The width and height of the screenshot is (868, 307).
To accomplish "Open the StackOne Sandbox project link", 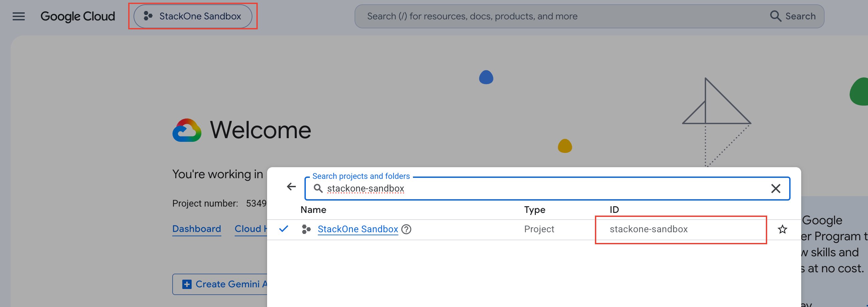I will 358,229.
